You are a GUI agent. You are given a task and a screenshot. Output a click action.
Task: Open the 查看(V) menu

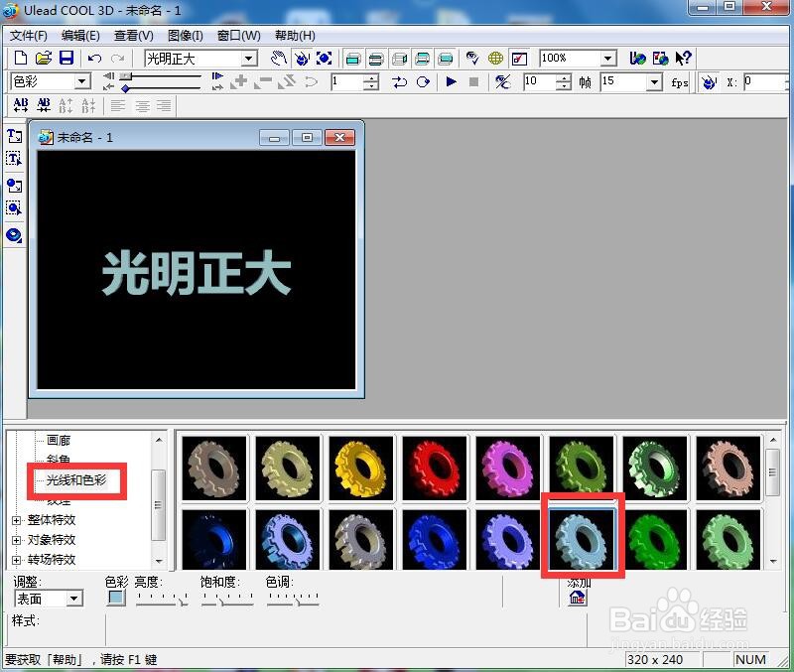point(134,36)
